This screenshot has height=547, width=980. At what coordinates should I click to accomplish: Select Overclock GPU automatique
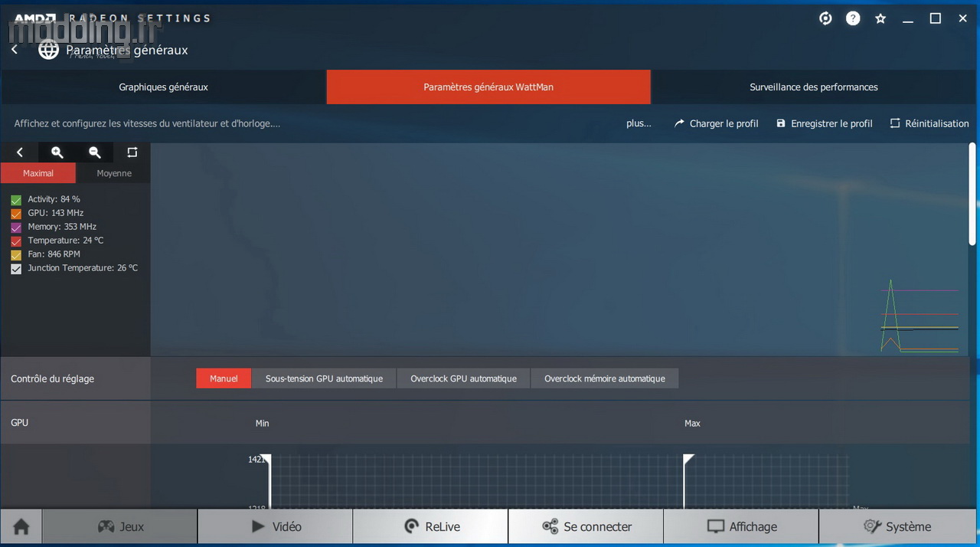[x=463, y=378]
